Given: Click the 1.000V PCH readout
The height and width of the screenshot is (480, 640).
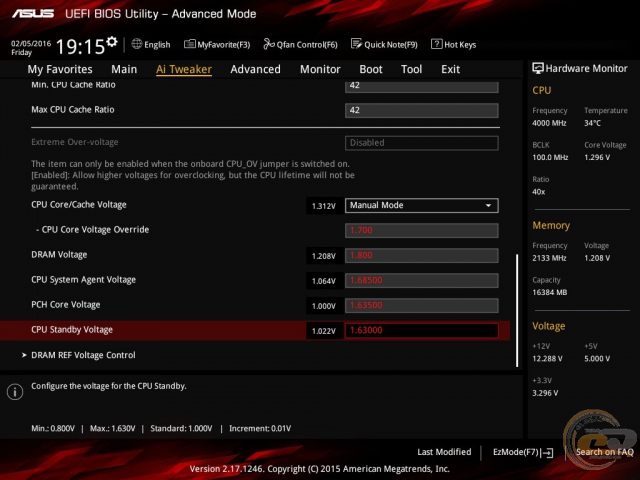Looking at the screenshot, I should point(324,306).
